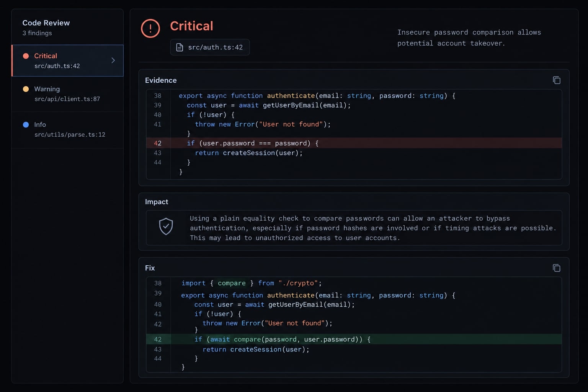The width and height of the screenshot is (588, 392).
Task: Open the src/auth.ts:42 file chip
Action: point(210,47)
